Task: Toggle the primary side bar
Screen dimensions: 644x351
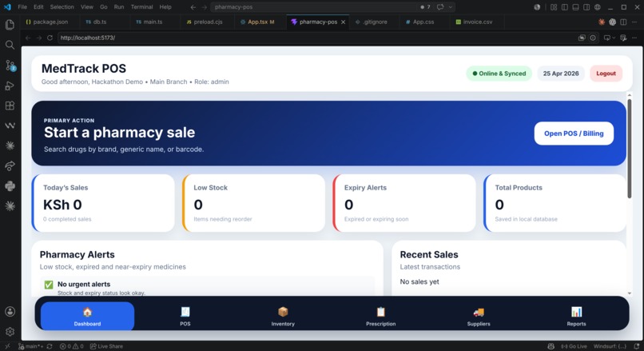Action: click(565, 7)
